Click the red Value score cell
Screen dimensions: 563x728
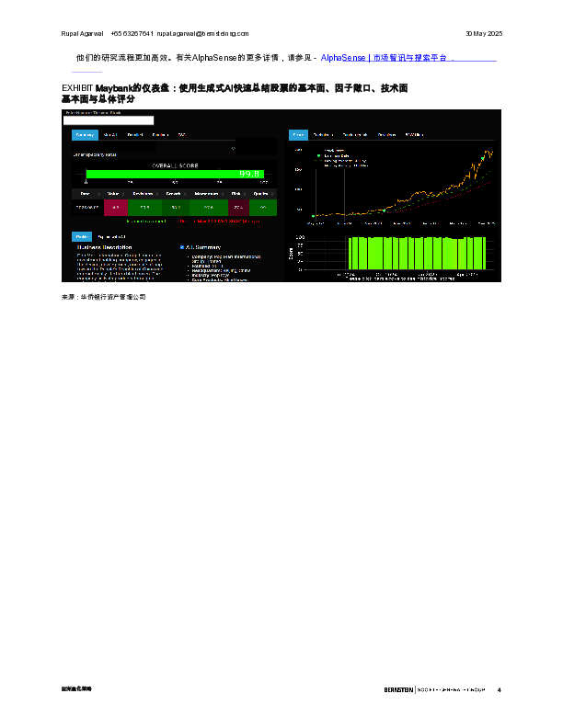(116, 208)
